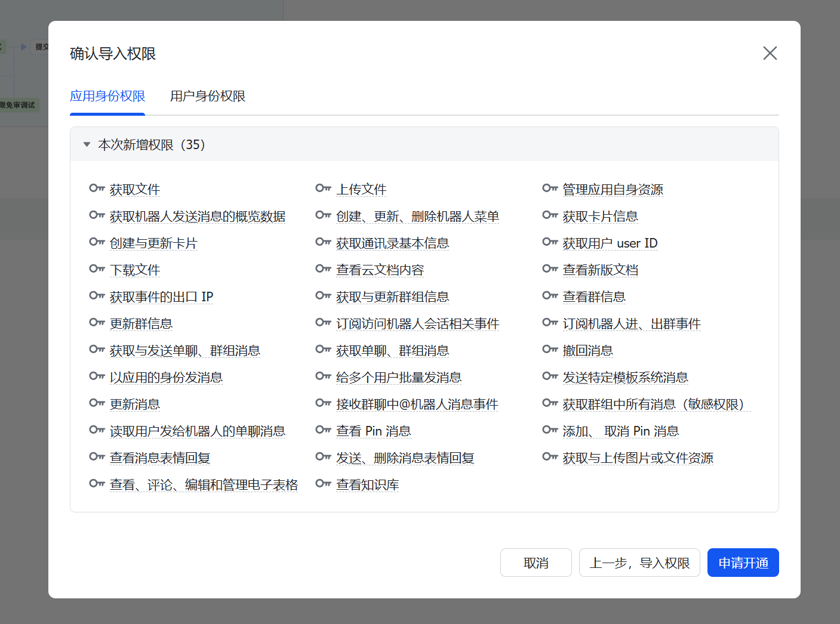Click the 申请开通 button
The image size is (840, 624).
(743, 563)
